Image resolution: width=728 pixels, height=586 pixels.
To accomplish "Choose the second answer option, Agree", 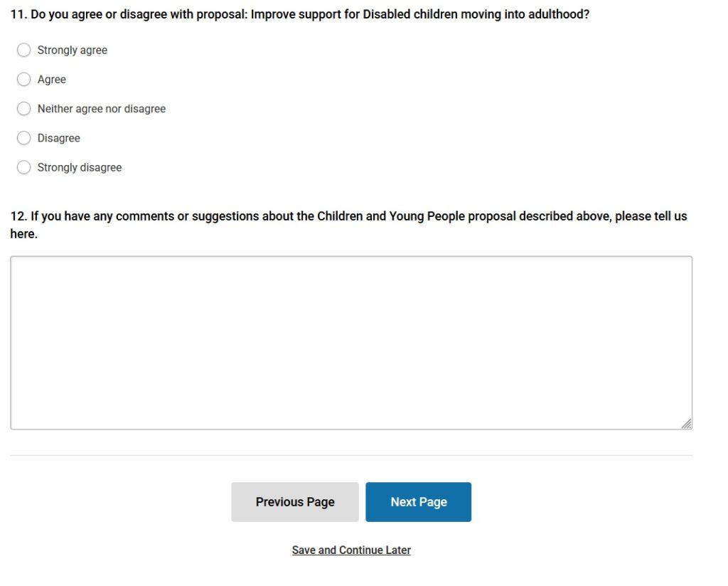I will [23, 79].
